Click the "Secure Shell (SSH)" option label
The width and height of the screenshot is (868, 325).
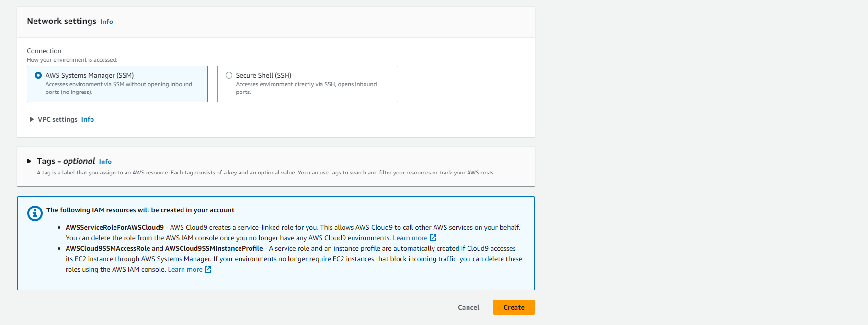click(263, 75)
